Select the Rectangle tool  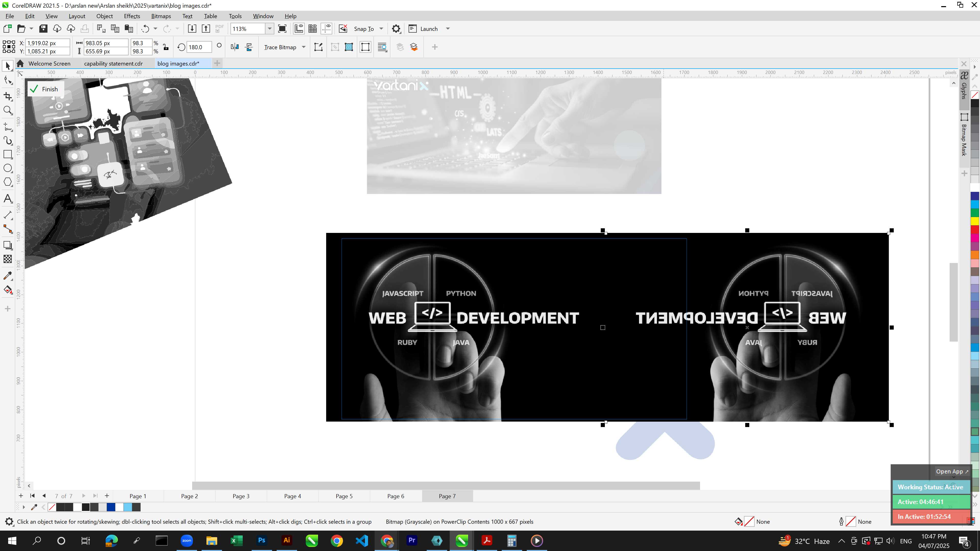point(8,154)
